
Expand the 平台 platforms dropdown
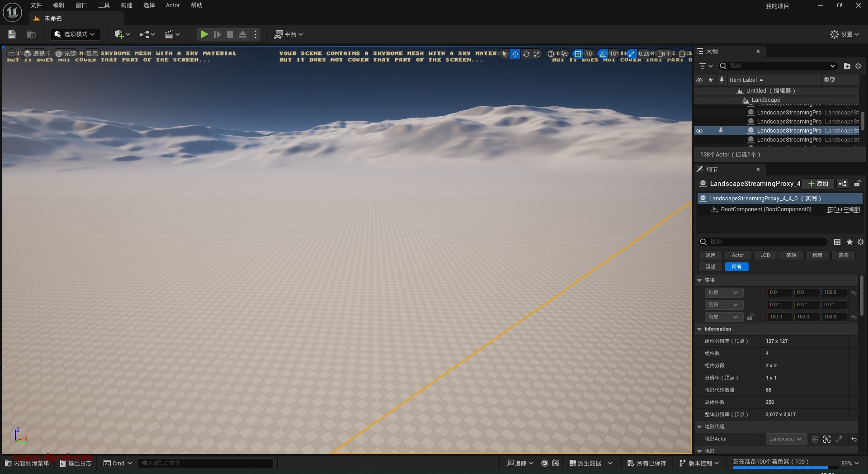click(x=288, y=34)
